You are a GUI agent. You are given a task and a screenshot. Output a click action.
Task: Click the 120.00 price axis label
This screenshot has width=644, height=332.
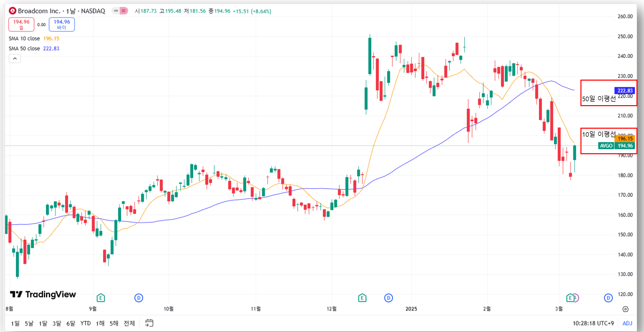(x=625, y=294)
